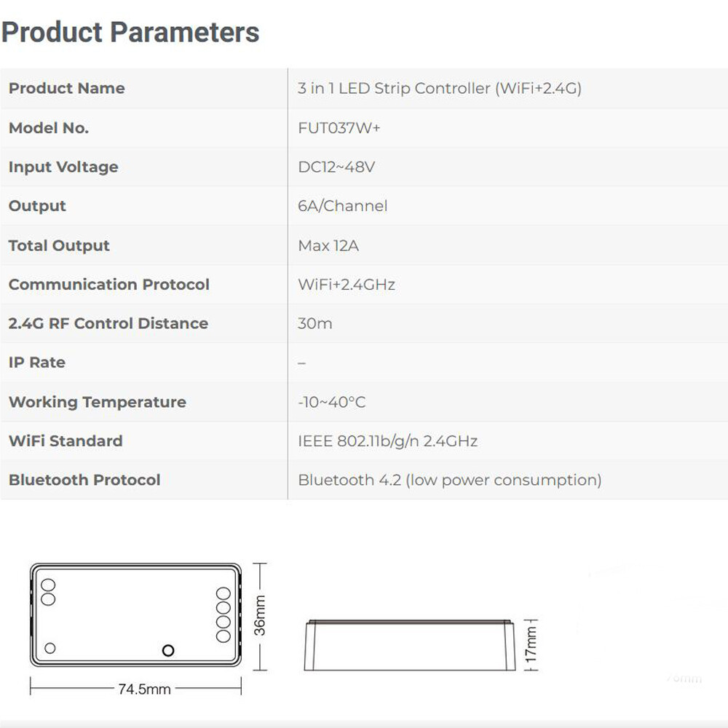Select the 30m control distance value
Screen dimensions: 728x728
[x=314, y=323]
